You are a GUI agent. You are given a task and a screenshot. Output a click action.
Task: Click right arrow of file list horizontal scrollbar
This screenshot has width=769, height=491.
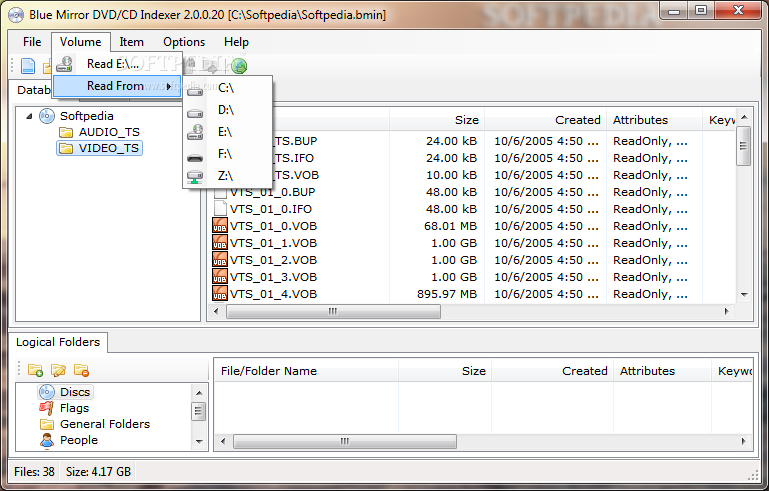click(x=727, y=311)
